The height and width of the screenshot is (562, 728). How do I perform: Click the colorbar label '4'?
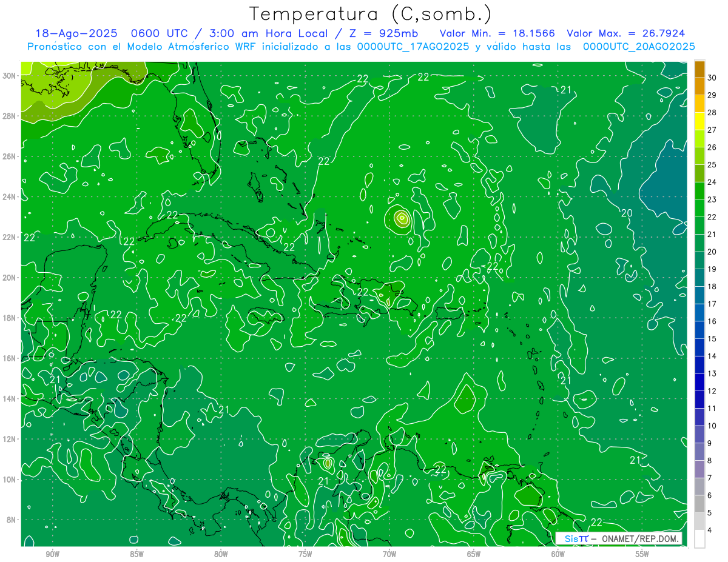click(710, 530)
